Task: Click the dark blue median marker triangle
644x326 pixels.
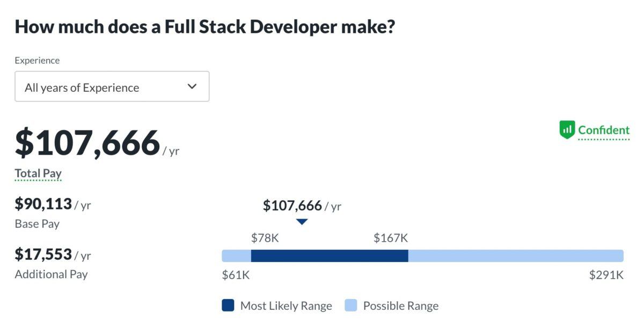Action: pos(302,222)
